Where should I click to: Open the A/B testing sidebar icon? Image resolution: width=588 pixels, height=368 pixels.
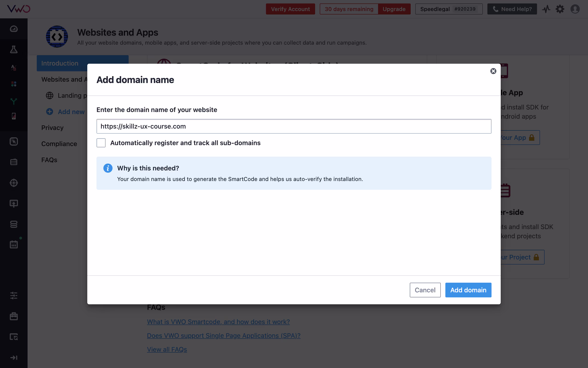point(14,68)
